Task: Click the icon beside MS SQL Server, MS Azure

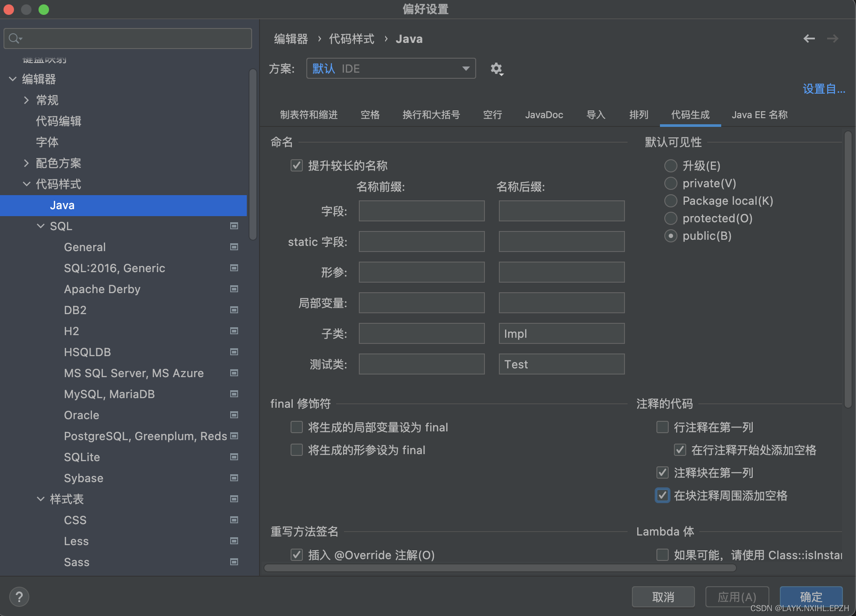Action: [234, 373]
